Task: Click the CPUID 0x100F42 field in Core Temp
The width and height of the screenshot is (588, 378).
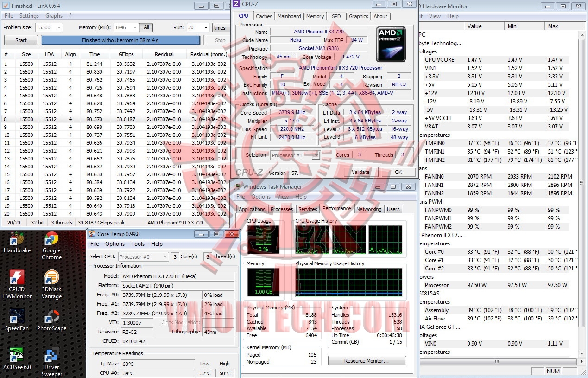Action: [x=178, y=341]
